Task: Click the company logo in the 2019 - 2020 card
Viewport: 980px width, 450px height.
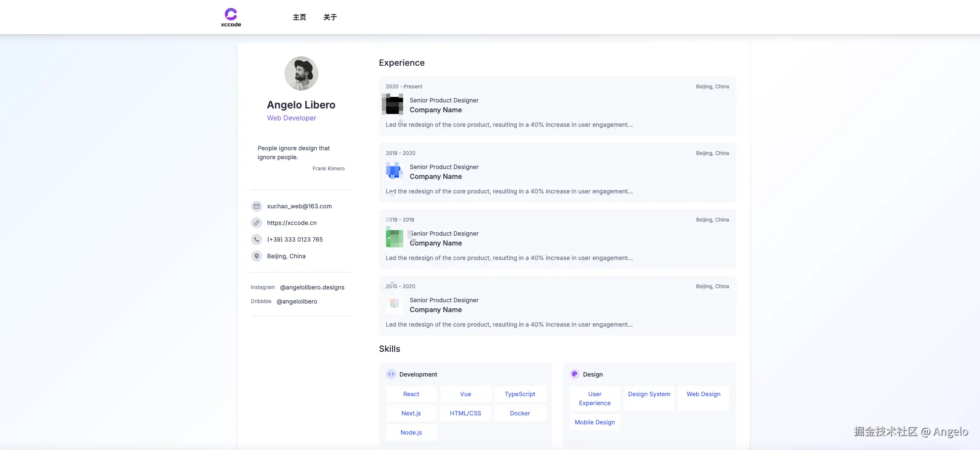Action: (394, 171)
